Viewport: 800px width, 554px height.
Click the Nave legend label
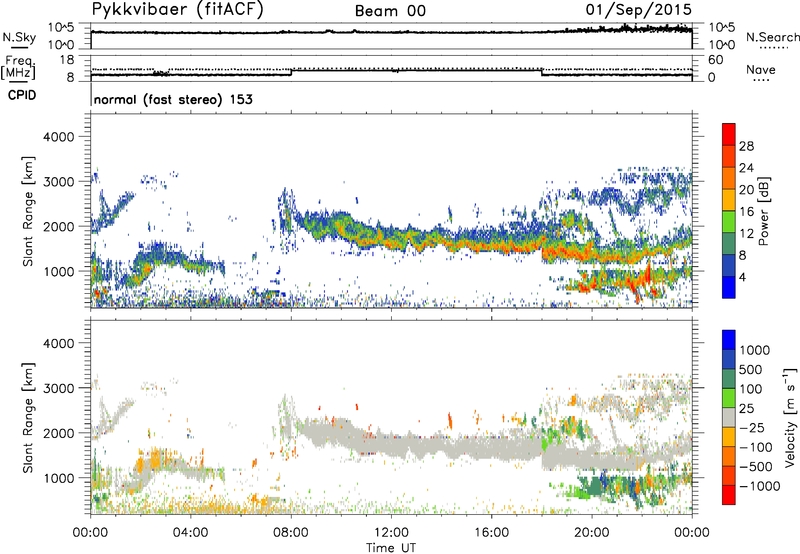(x=761, y=69)
